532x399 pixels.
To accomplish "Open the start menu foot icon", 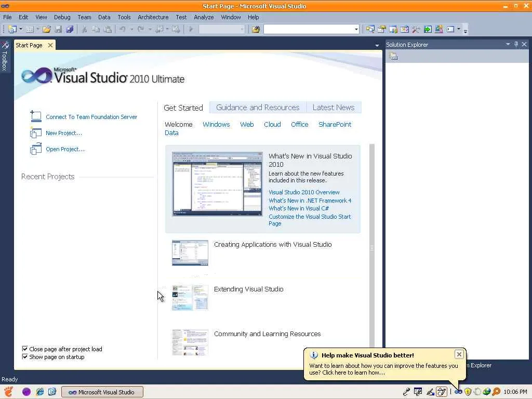I will pyautogui.click(x=9, y=392).
